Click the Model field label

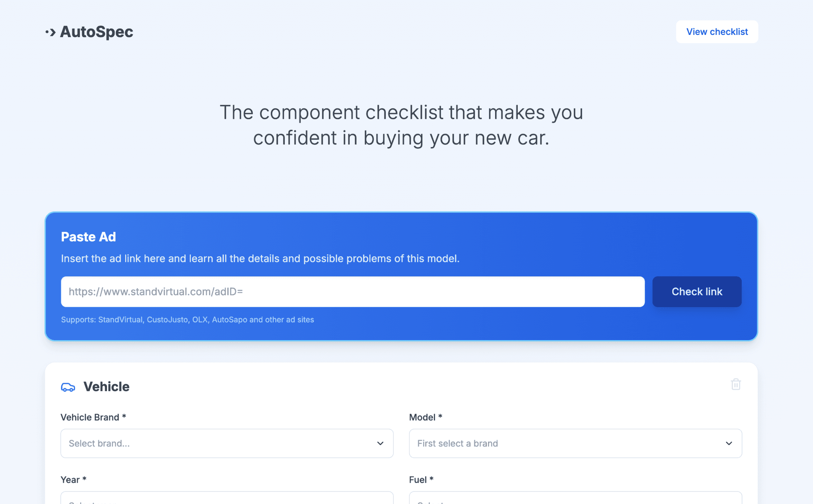pyautogui.click(x=426, y=417)
